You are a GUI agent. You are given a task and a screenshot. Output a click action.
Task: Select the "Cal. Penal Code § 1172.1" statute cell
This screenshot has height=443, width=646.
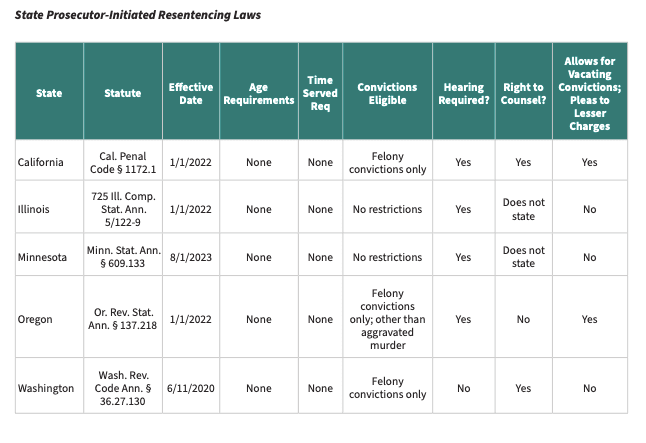tap(123, 162)
